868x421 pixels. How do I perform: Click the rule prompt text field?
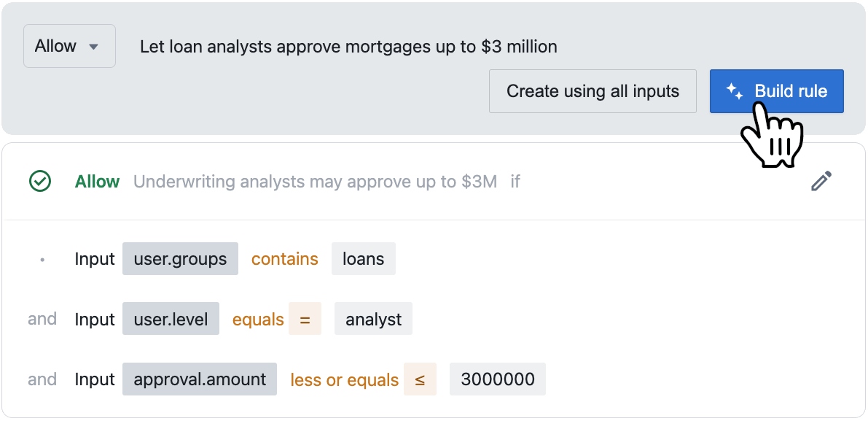pyautogui.click(x=348, y=47)
